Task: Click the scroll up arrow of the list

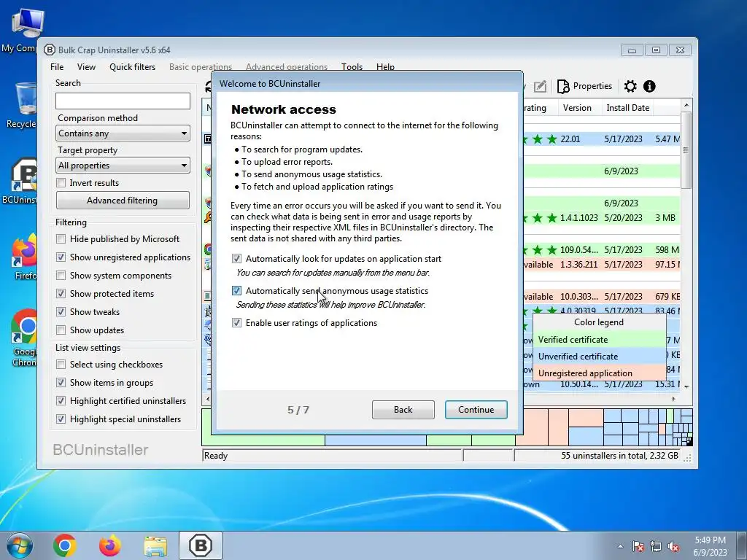Action: tap(686, 105)
